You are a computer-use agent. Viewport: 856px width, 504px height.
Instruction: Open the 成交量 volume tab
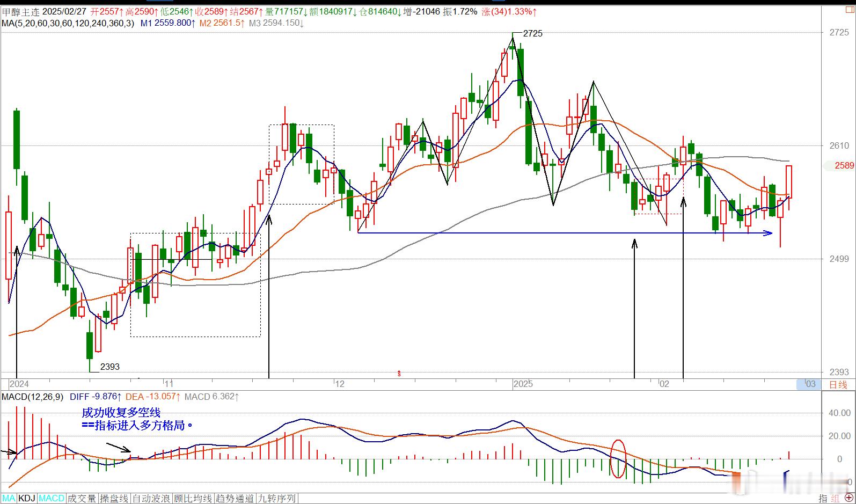pyautogui.click(x=82, y=499)
